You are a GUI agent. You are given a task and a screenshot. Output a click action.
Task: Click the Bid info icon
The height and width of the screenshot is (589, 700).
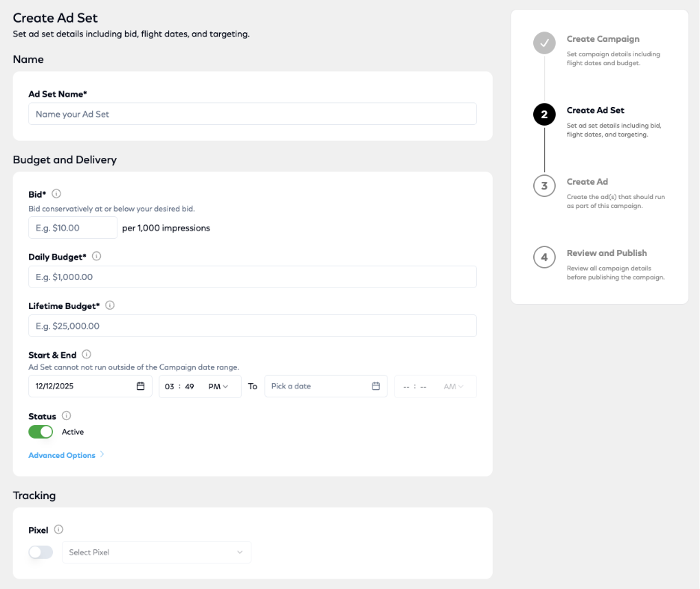(x=57, y=194)
